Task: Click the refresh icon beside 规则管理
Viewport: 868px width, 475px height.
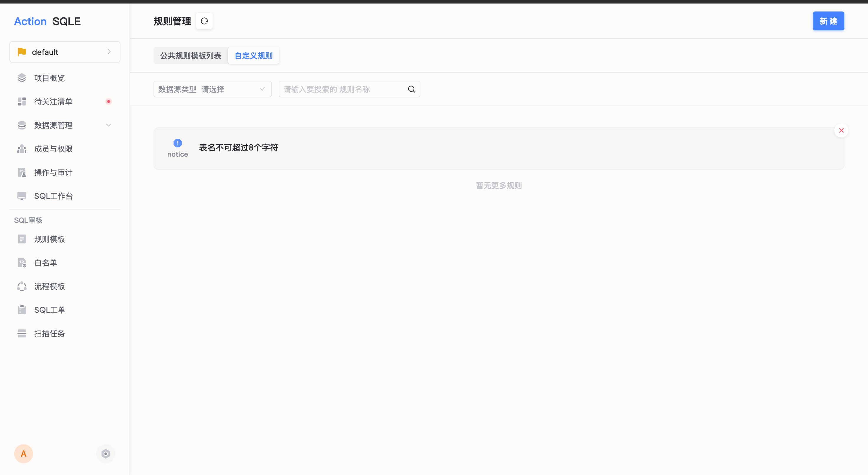Action: pyautogui.click(x=204, y=21)
